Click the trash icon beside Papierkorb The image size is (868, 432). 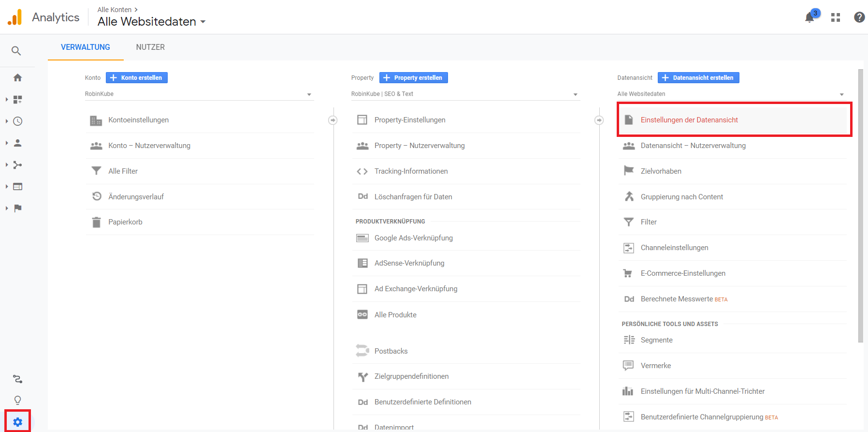point(97,222)
